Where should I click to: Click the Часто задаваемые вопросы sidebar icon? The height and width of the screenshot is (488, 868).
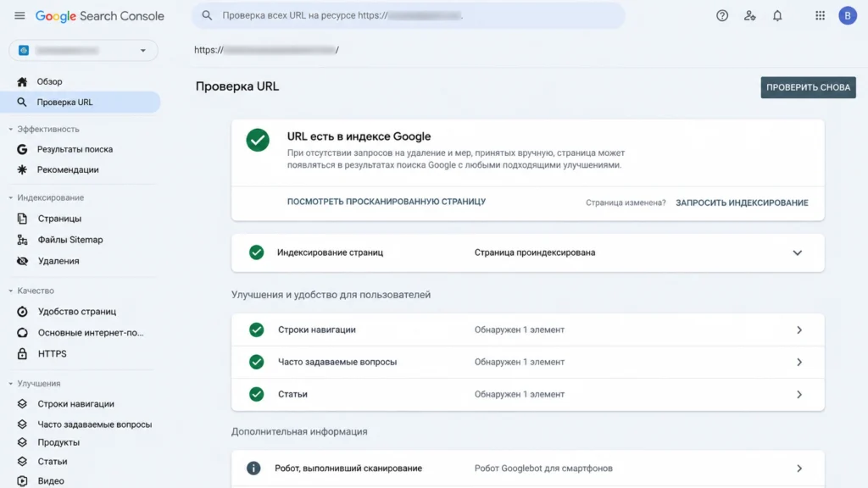tap(22, 424)
